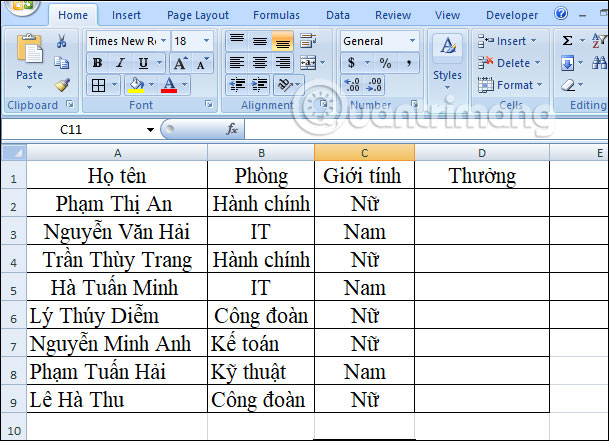This screenshot has width=609, height=441.
Task: Apply yellow Fill Color
Action: tap(136, 85)
